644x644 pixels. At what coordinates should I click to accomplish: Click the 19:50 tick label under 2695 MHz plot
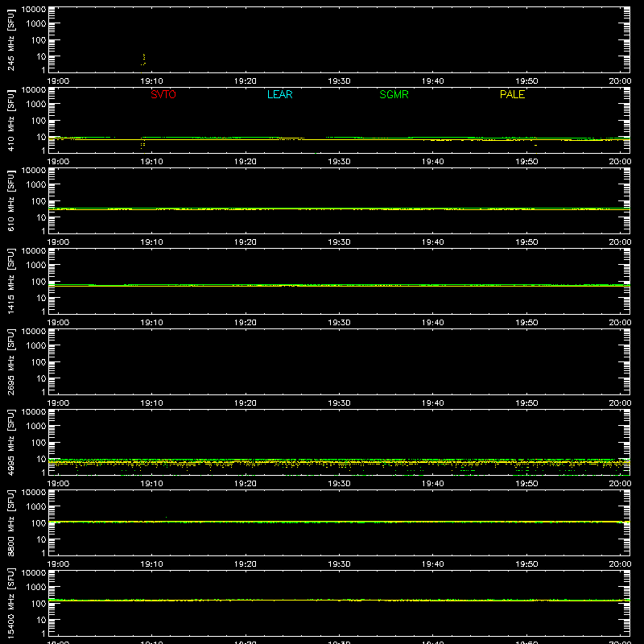click(x=526, y=403)
